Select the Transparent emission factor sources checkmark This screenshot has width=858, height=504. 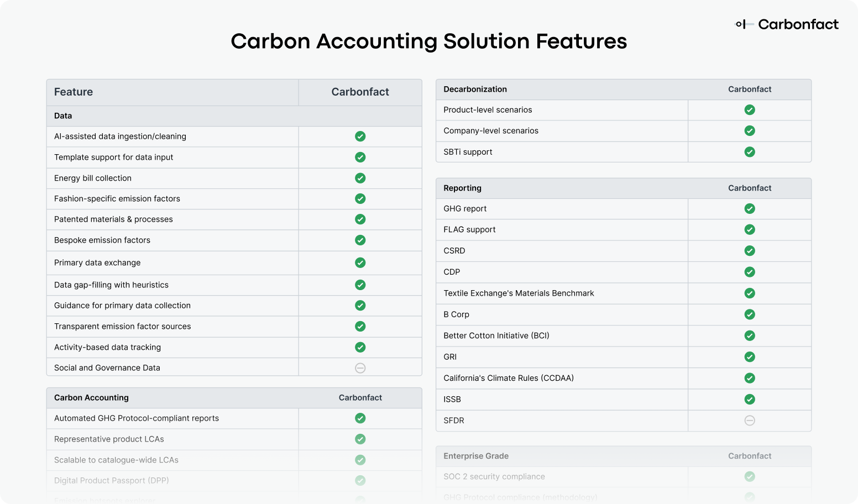tap(360, 327)
